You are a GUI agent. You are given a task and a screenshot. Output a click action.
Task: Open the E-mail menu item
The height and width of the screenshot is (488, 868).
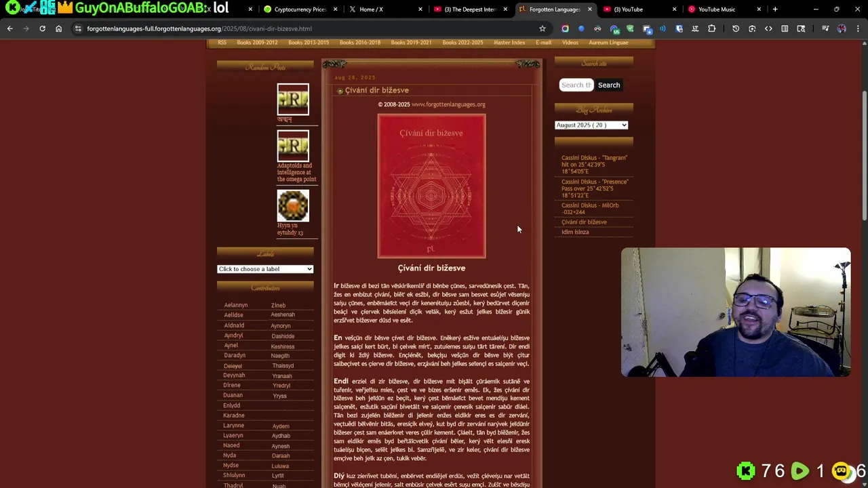544,42
